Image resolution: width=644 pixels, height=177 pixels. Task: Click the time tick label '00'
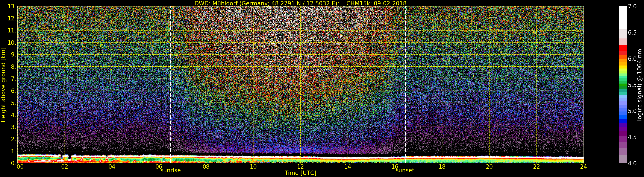[20, 167]
